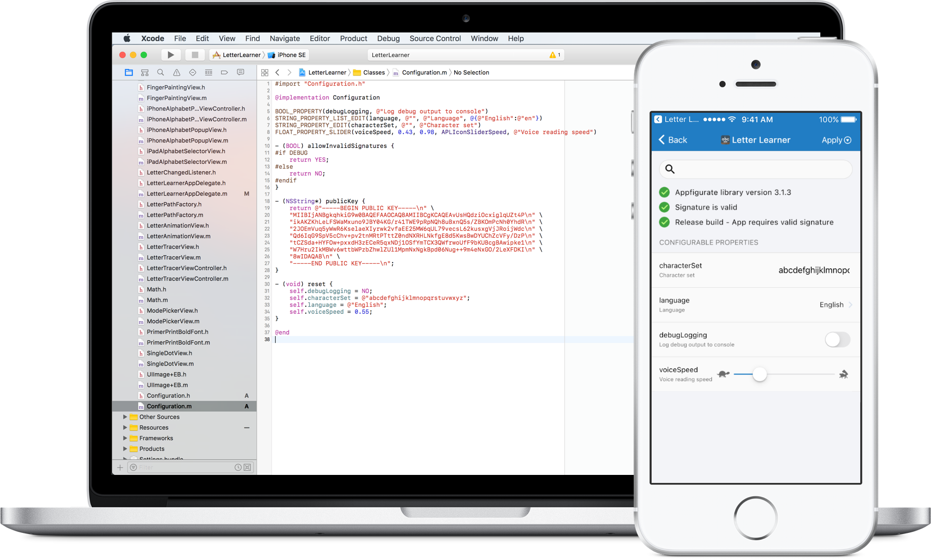Open the Debug menu
The image size is (931, 560).
tap(388, 38)
